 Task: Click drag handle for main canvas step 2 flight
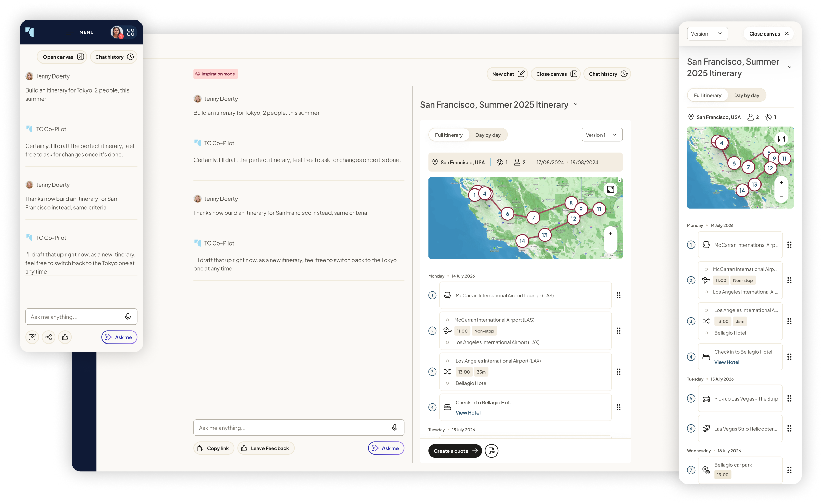coord(618,331)
